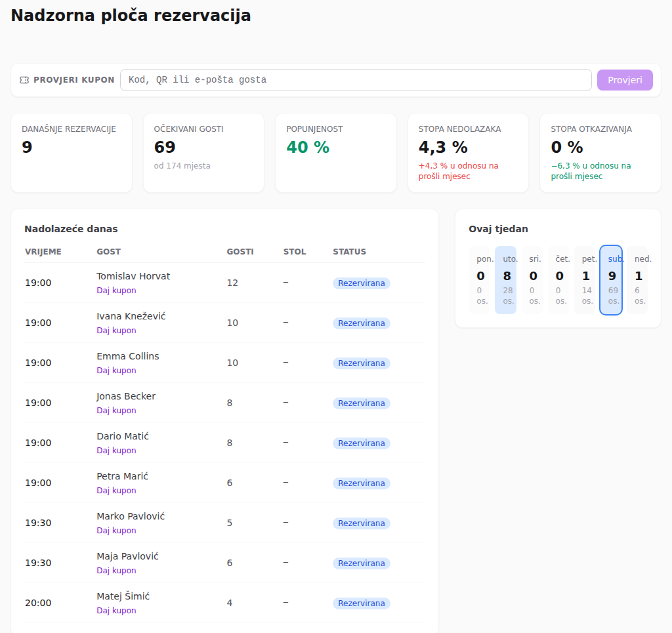
Task: Give coupon to Marko Pavlović
Action: [x=116, y=531]
